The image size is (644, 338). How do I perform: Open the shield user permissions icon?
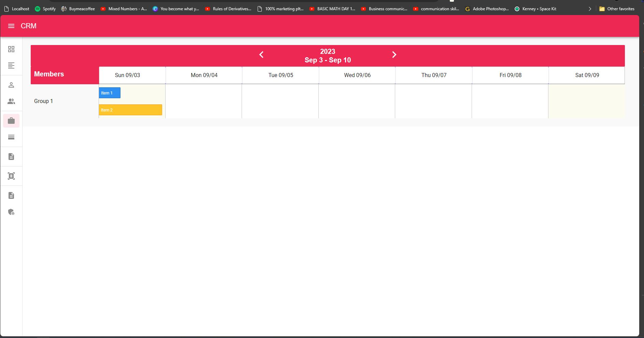point(11,212)
